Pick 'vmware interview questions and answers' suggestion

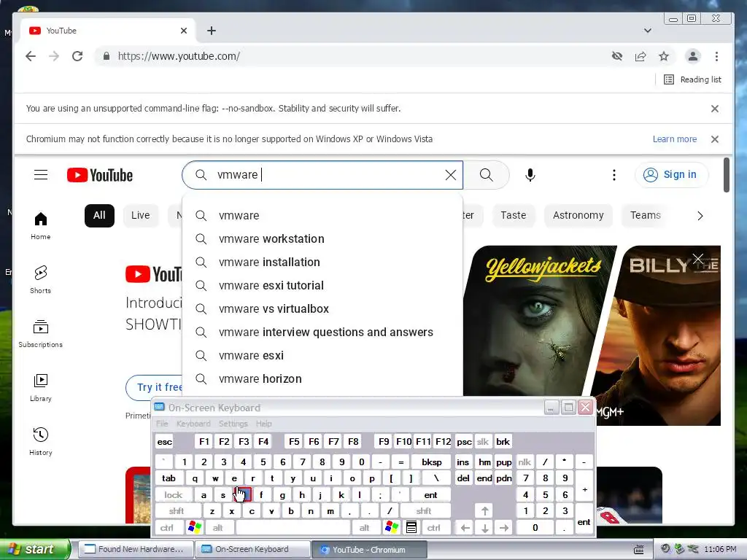click(x=322, y=332)
